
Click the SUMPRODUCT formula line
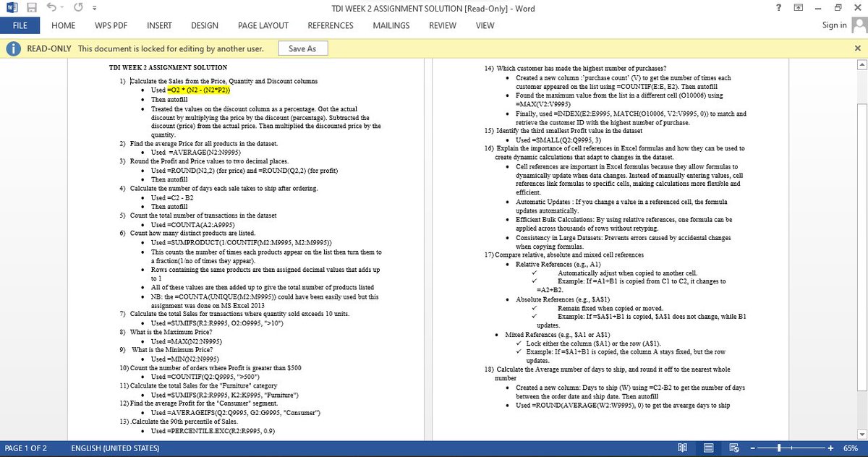tap(242, 243)
